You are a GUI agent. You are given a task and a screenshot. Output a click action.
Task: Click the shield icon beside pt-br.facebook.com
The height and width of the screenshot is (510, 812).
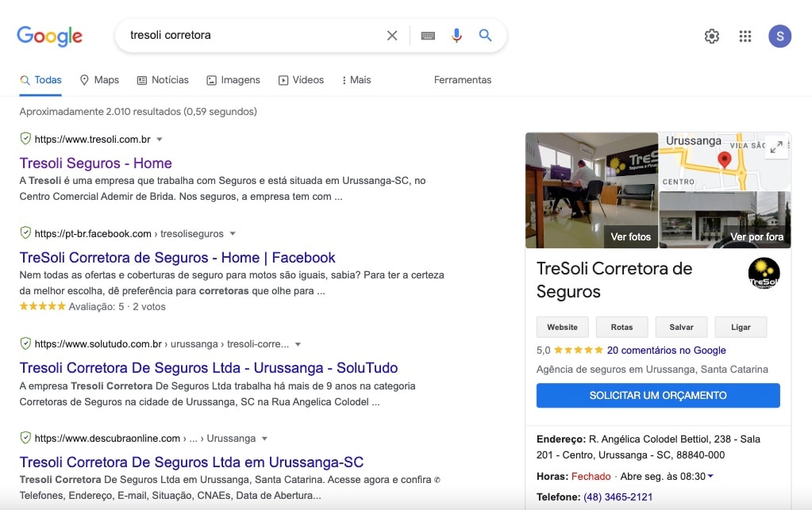(25, 232)
